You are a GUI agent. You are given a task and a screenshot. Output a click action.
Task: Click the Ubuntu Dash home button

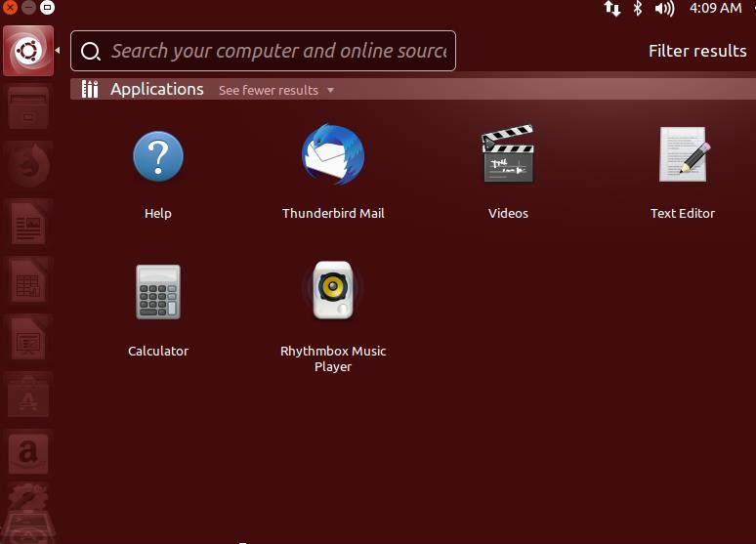[x=28, y=51]
